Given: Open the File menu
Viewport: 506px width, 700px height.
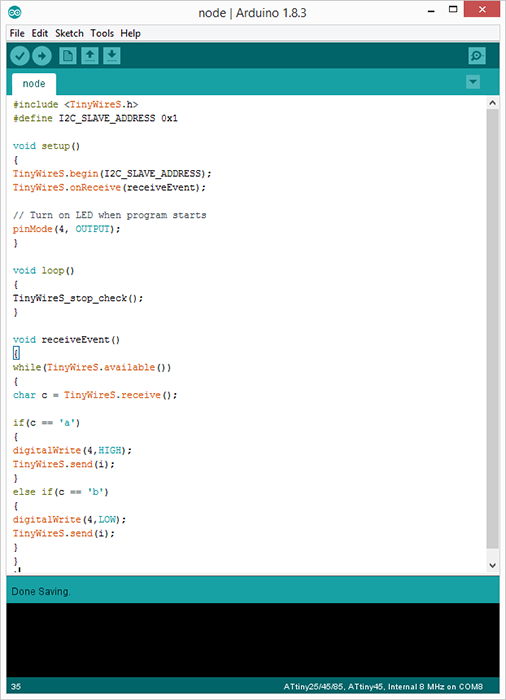Looking at the screenshot, I should pos(17,33).
